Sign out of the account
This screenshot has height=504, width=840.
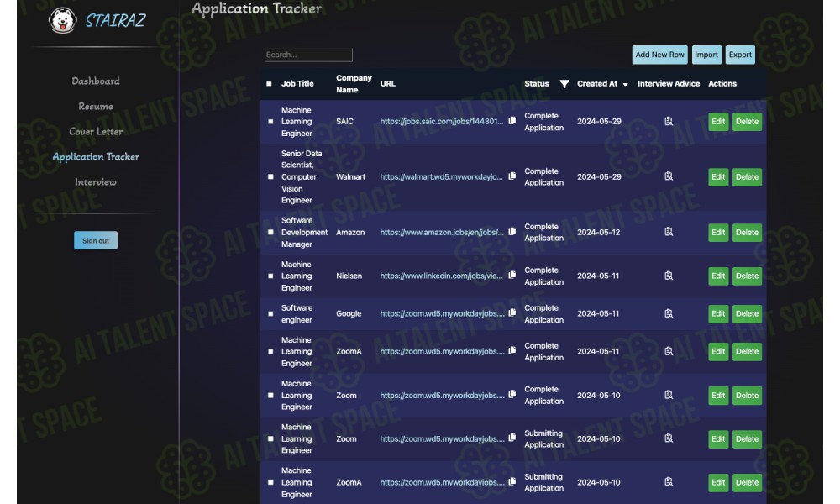[96, 240]
